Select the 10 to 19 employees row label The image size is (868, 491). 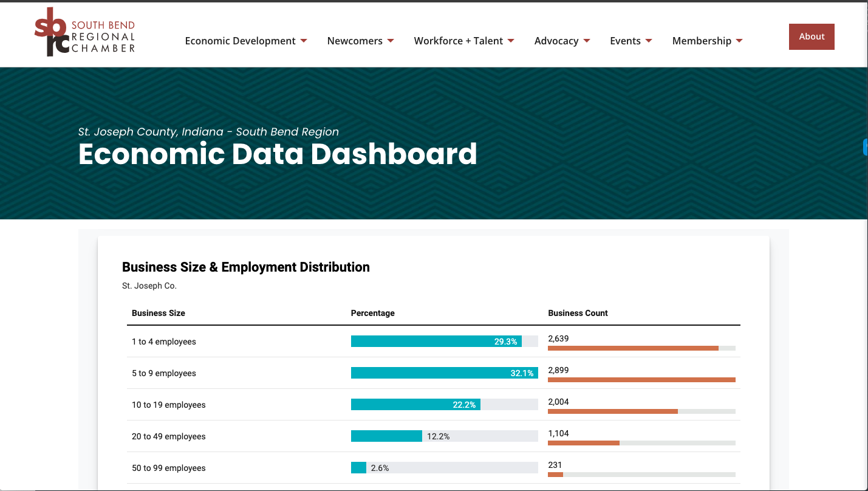(169, 405)
